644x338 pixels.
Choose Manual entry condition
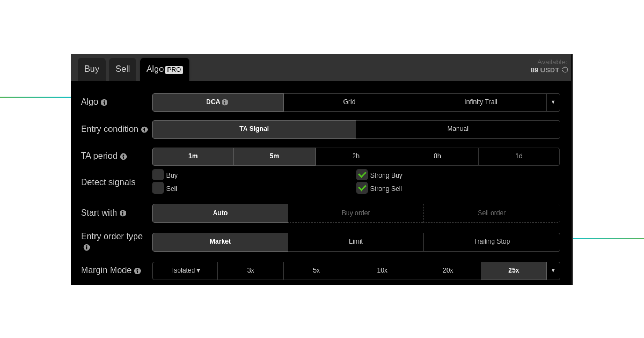457,129
